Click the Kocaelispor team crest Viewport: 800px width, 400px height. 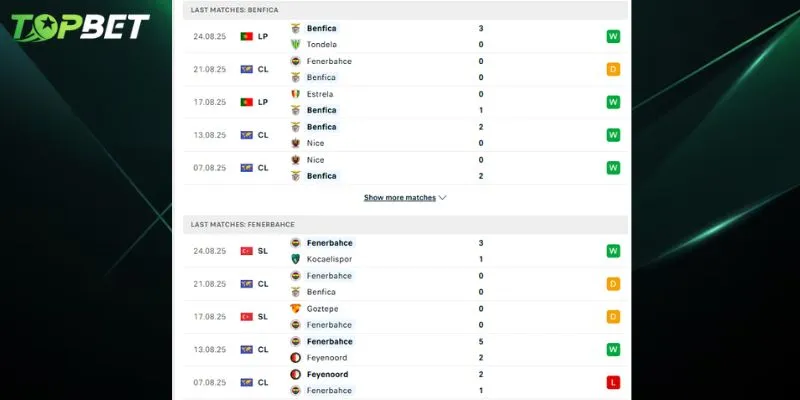(x=296, y=259)
